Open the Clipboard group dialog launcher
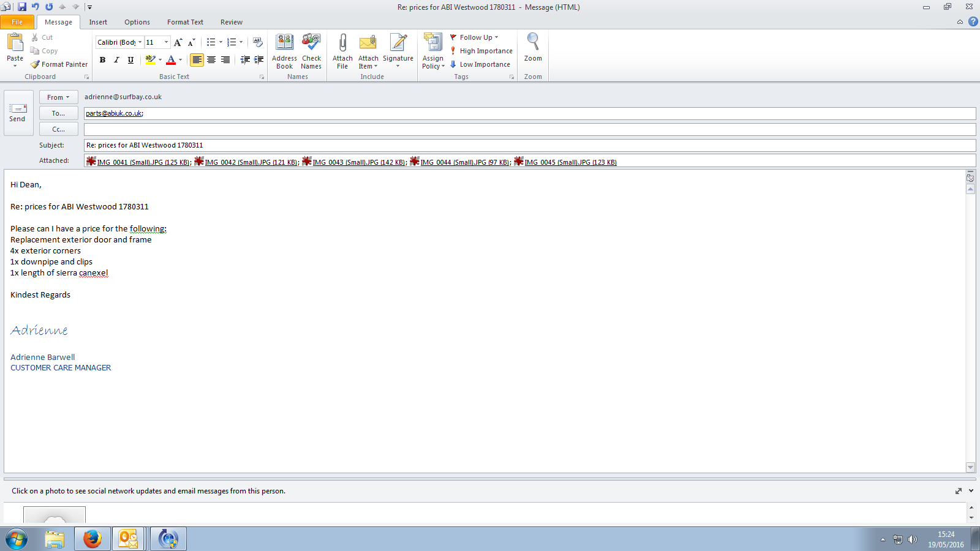The width and height of the screenshot is (980, 551). [86, 77]
